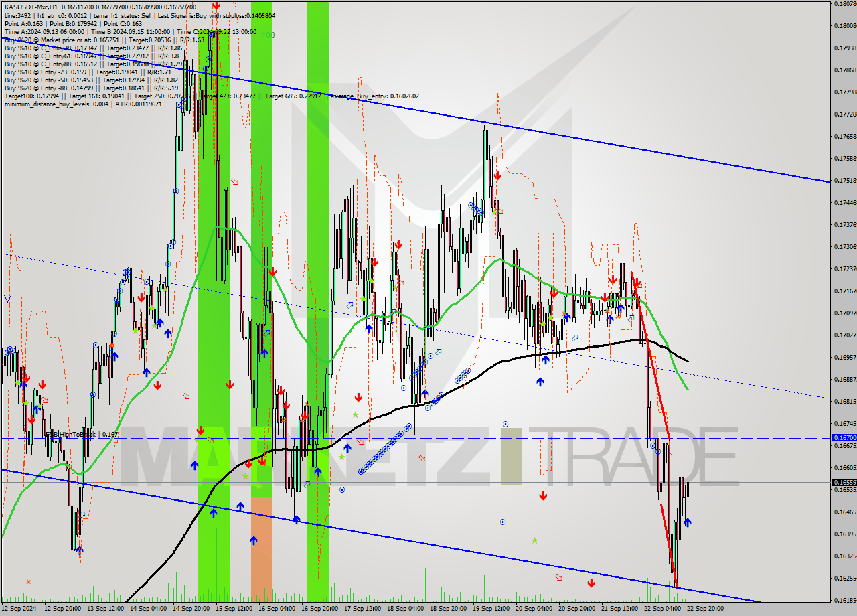Click the 0.17938 price axis label
The height and width of the screenshot is (616, 857).
(x=844, y=48)
